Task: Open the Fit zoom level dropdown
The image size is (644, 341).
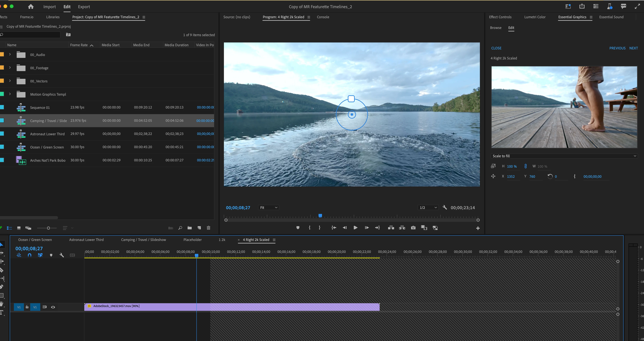Action: 268,208
